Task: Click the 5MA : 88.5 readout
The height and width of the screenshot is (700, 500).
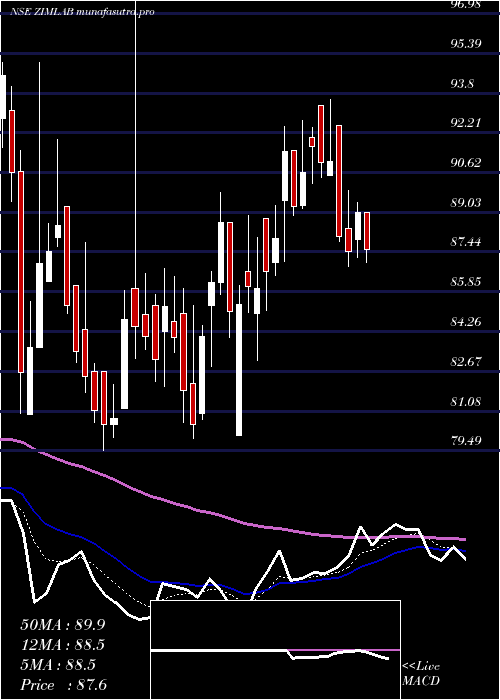Action: [58, 665]
